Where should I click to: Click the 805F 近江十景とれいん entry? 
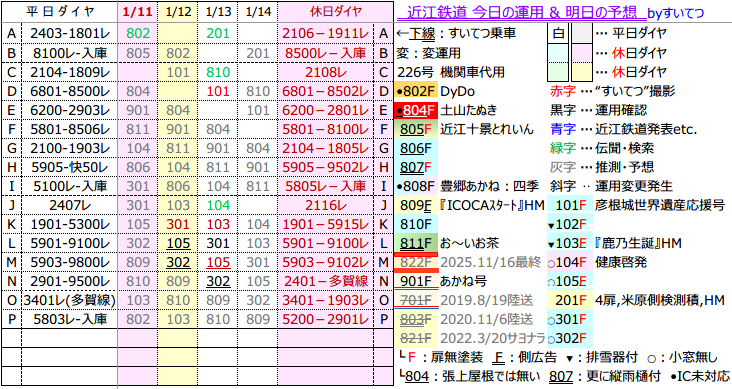pos(464,129)
